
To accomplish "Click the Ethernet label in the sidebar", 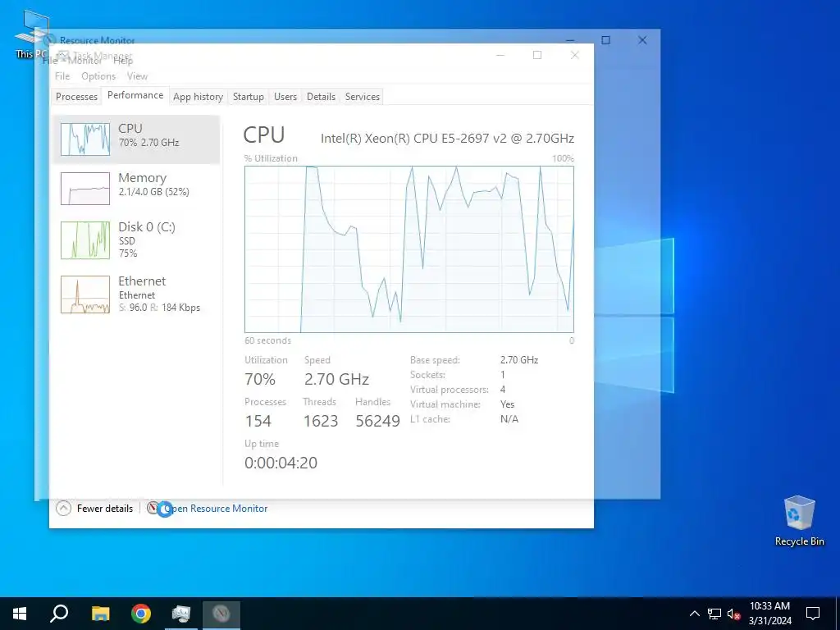I will pyautogui.click(x=142, y=281).
